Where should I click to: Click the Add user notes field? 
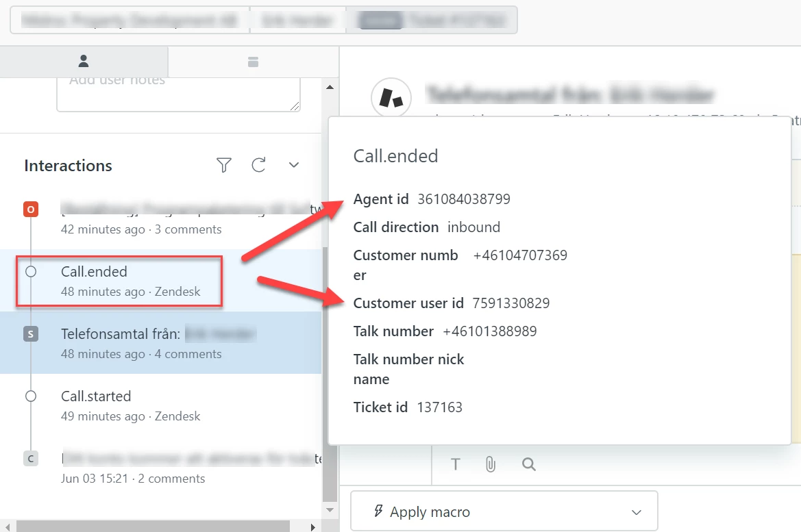(178, 94)
